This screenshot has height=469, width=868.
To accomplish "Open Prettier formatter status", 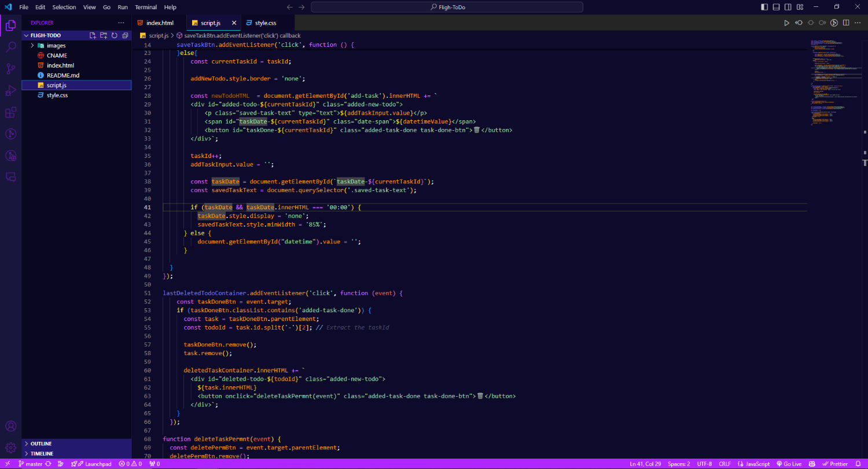I will [x=834, y=464].
